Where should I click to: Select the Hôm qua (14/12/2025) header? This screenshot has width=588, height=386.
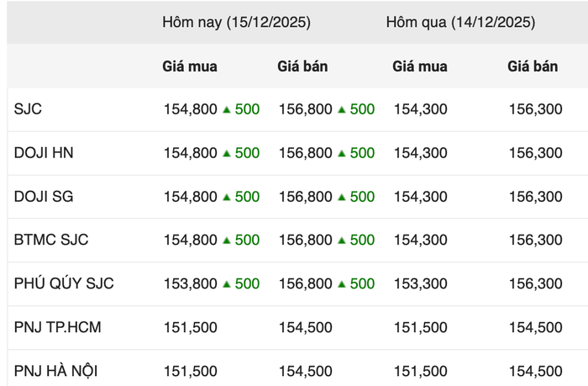(x=460, y=23)
